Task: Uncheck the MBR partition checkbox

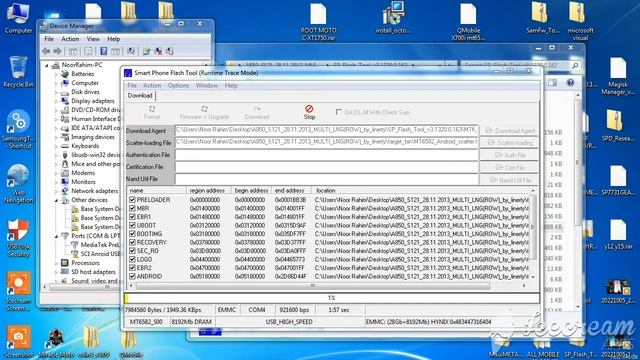Action: tap(132, 208)
